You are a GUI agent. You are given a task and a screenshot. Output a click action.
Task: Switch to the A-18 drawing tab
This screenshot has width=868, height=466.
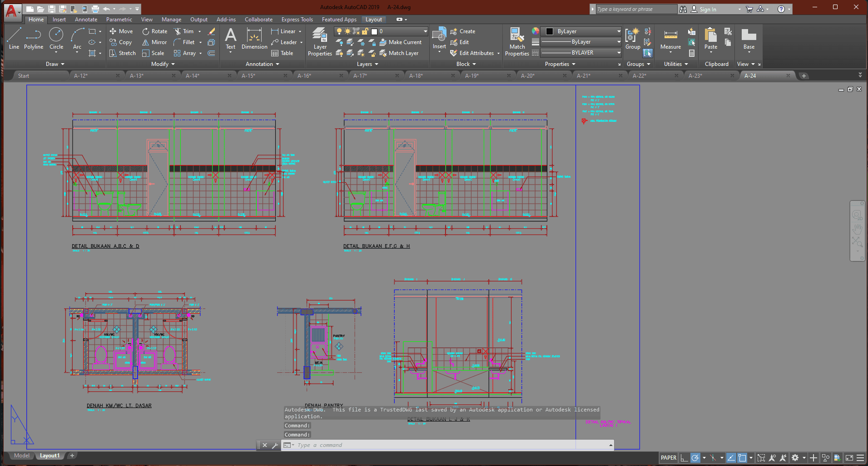(x=416, y=76)
